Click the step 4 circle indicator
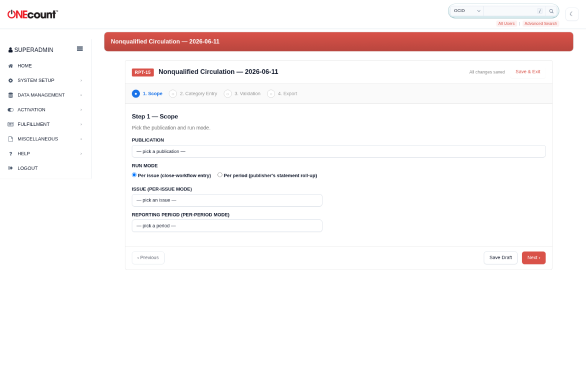 (x=271, y=94)
